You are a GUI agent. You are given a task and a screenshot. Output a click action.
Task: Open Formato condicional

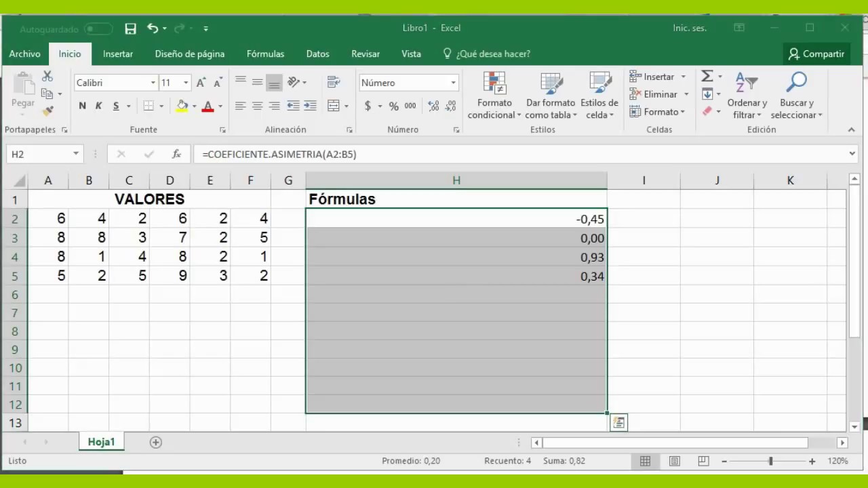494,96
